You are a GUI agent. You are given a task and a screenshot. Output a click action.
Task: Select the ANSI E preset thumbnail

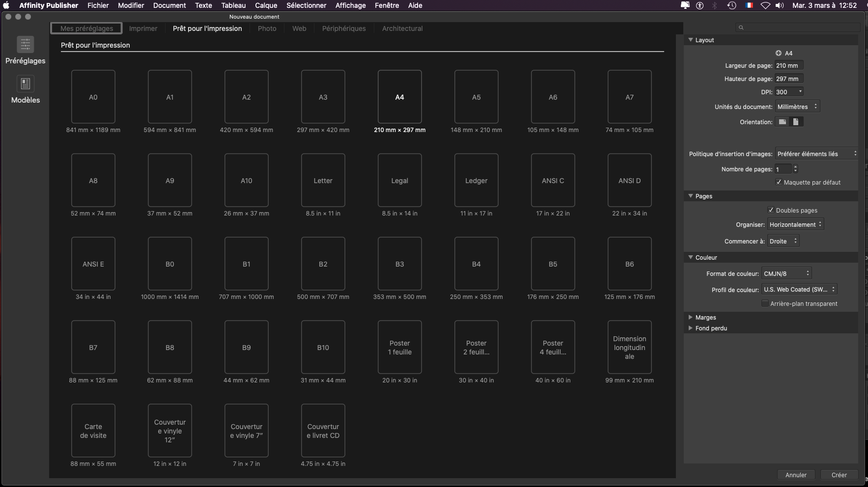pyautogui.click(x=93, y=264)
